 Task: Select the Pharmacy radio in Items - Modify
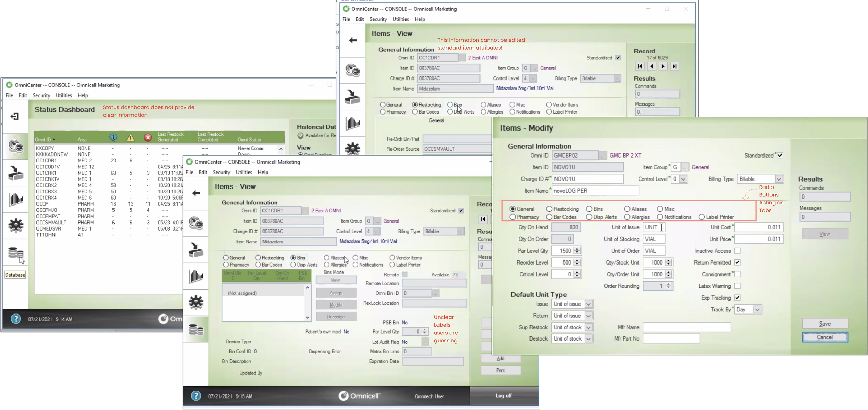pos(512,217)
